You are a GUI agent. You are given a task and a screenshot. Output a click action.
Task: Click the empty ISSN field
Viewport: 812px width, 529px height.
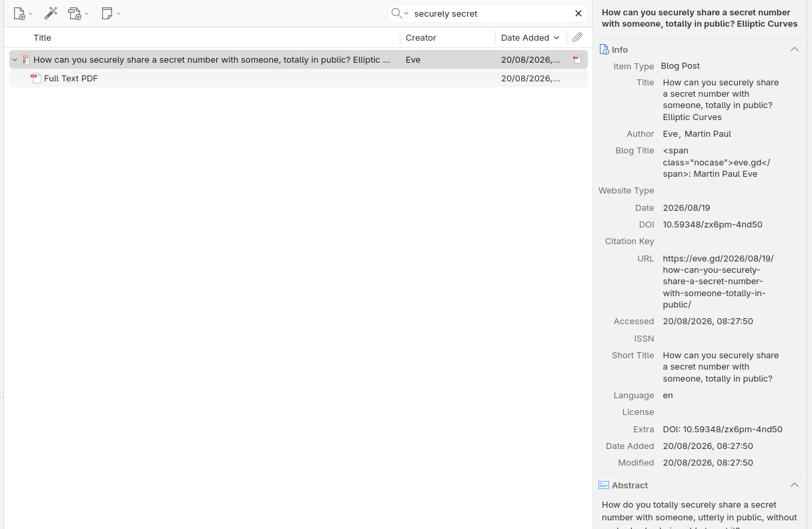click(x=729, y=338)
